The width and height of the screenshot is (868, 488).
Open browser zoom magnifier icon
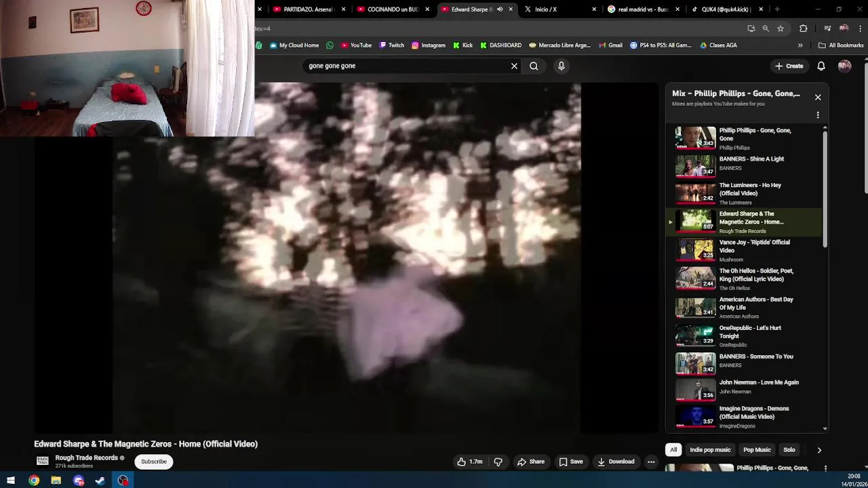(x=766, y=28)
